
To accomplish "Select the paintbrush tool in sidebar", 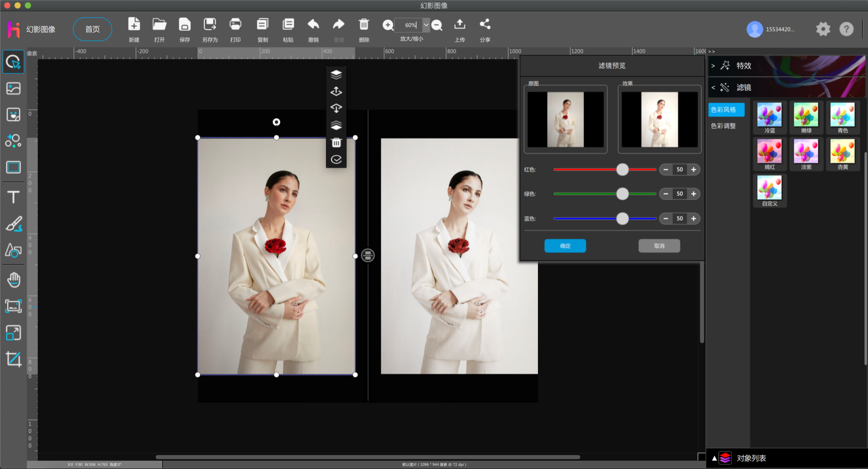I will point(14,224).
